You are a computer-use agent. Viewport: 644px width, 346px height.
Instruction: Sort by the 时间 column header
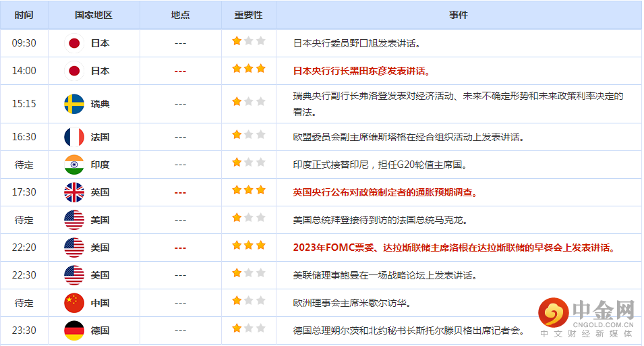pyautogui.click(x=24, y=15)
